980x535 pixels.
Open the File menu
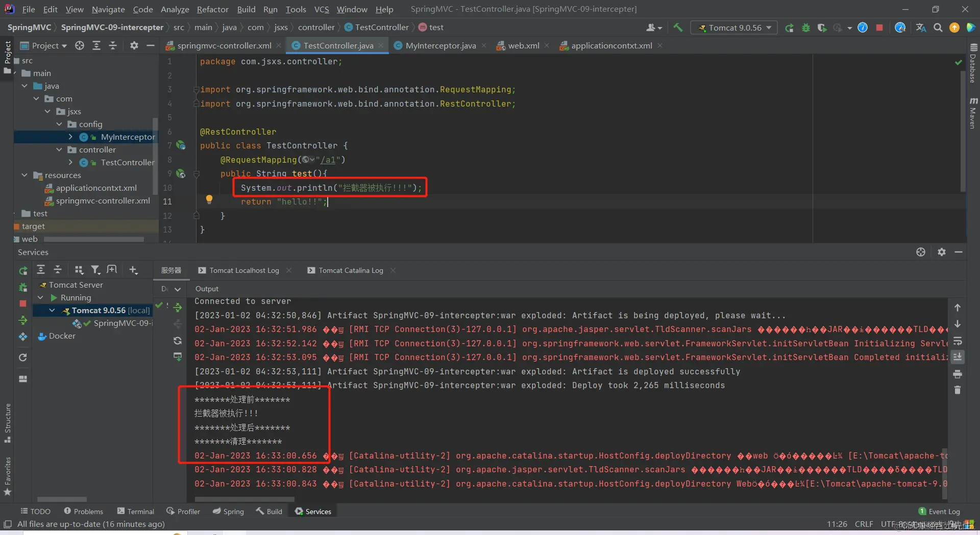click(29, 9)
